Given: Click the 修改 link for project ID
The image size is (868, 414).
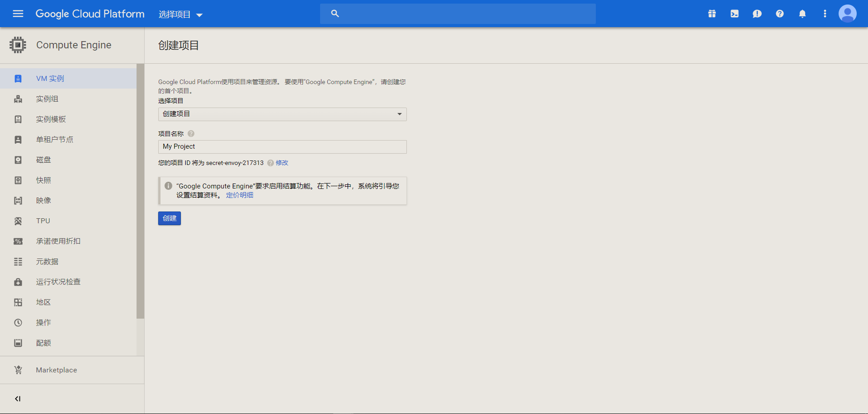Looking at the screenshot, I should pyautogui.click(x=282, y=163).
